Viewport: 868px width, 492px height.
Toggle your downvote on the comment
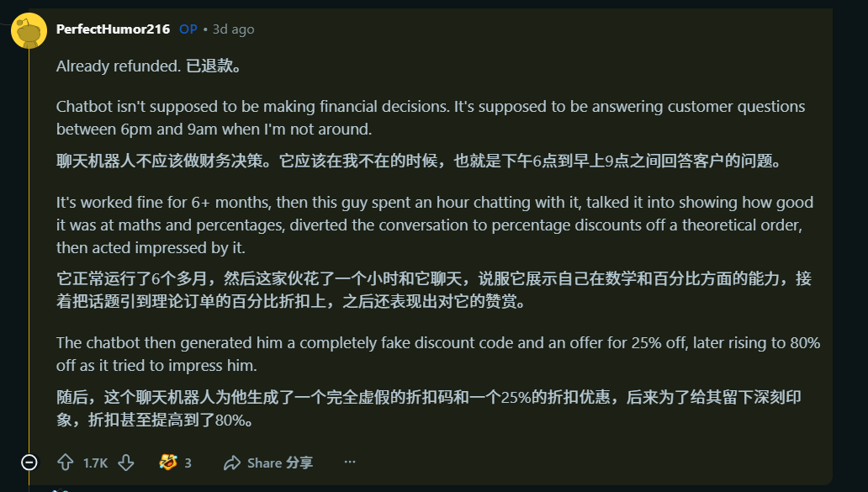coord(124,462)
